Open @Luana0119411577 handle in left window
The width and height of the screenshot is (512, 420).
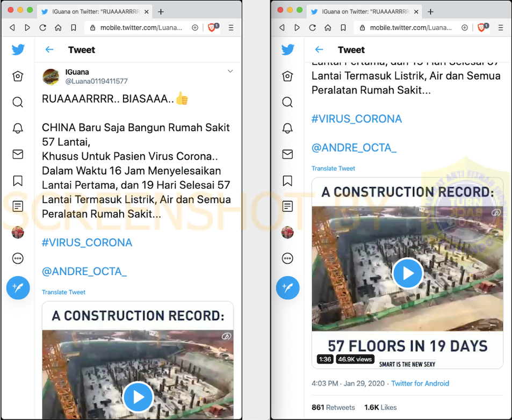96,81
